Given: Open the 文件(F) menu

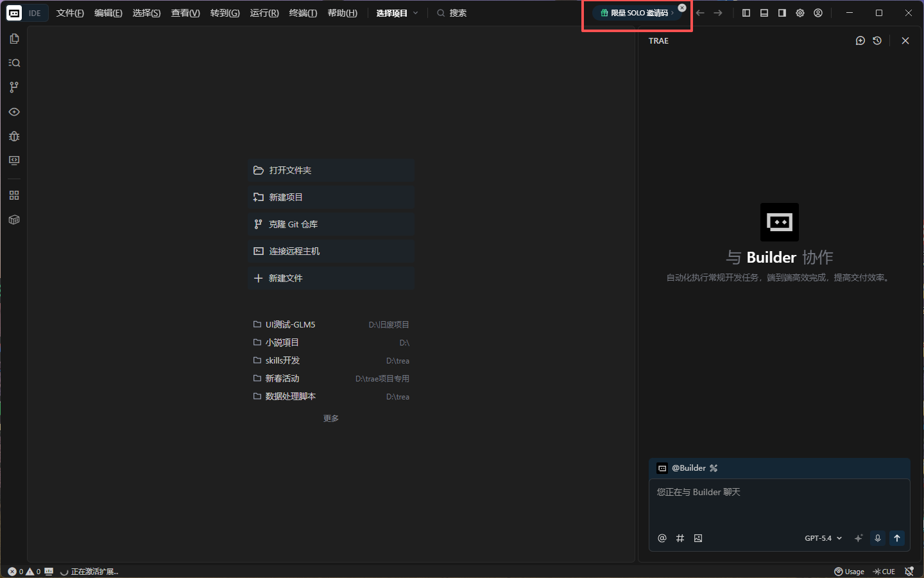Looking at the screenshot, I should click(70, 13).
